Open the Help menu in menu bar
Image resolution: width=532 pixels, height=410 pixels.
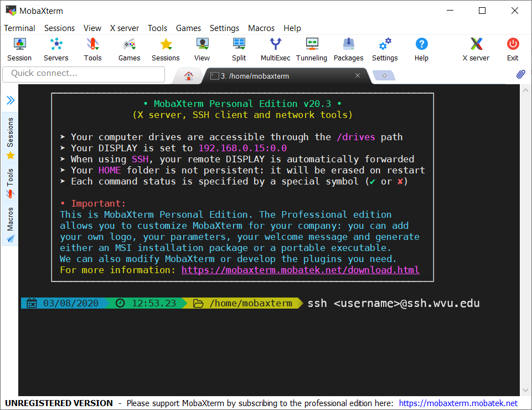click(x=292, y=28)
